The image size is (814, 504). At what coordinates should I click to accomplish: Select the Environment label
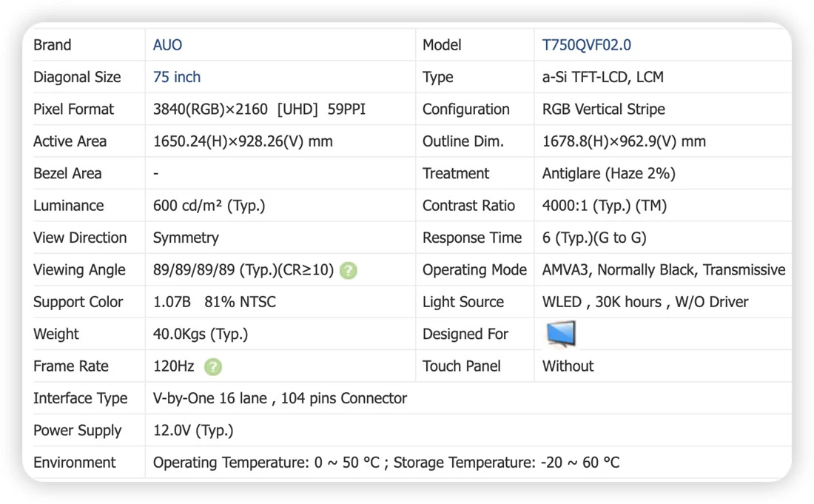tap(74, 463)
